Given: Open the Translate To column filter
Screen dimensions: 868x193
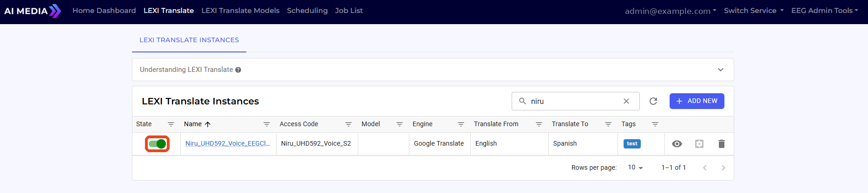Looking at the screenshot, I should coord(608,124).
